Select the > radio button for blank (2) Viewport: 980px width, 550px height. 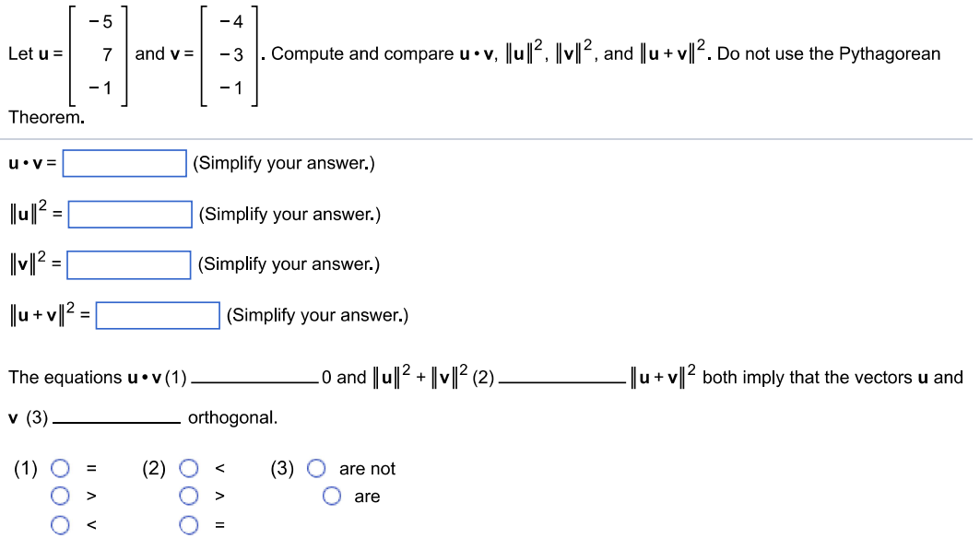(x=188, y=496)
